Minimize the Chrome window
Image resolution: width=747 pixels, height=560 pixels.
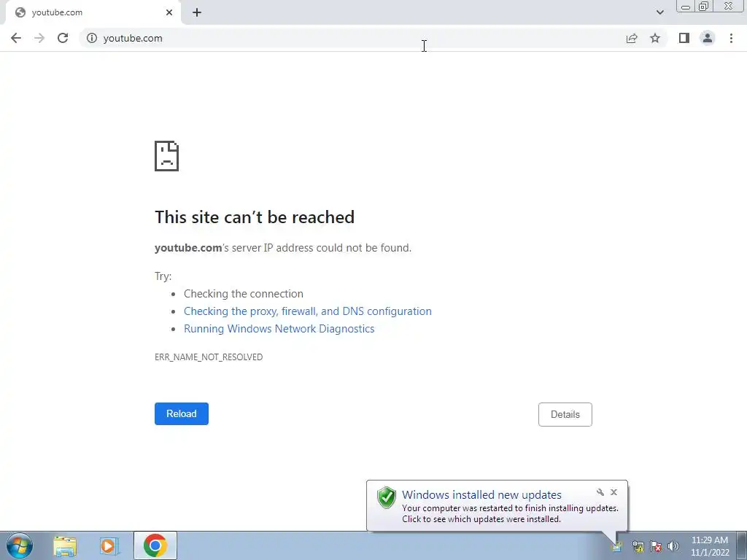(686, 7)
